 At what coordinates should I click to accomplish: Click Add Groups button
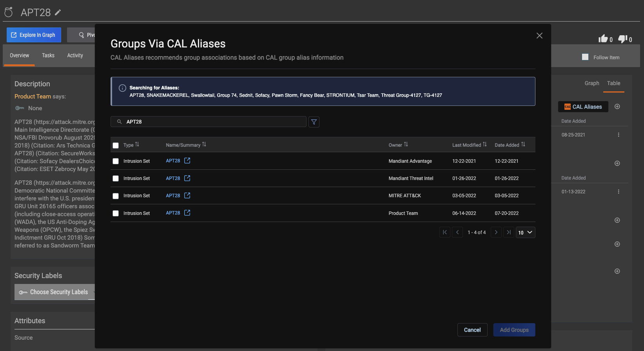tap(514, 330)
